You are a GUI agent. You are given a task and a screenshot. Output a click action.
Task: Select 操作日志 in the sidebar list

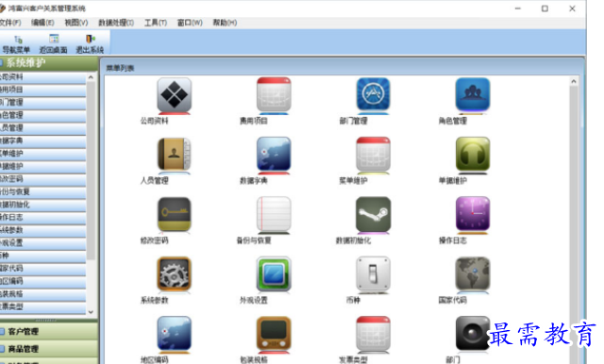(42, 218)
